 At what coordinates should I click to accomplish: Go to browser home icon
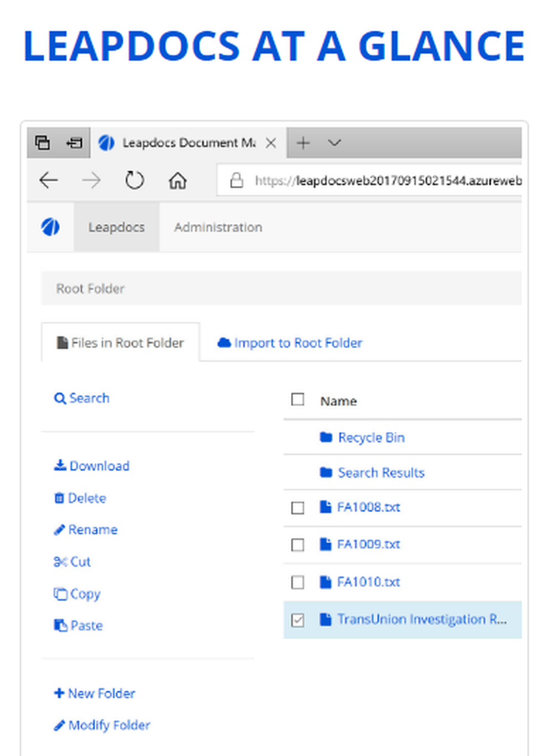(x=178, y=180)
